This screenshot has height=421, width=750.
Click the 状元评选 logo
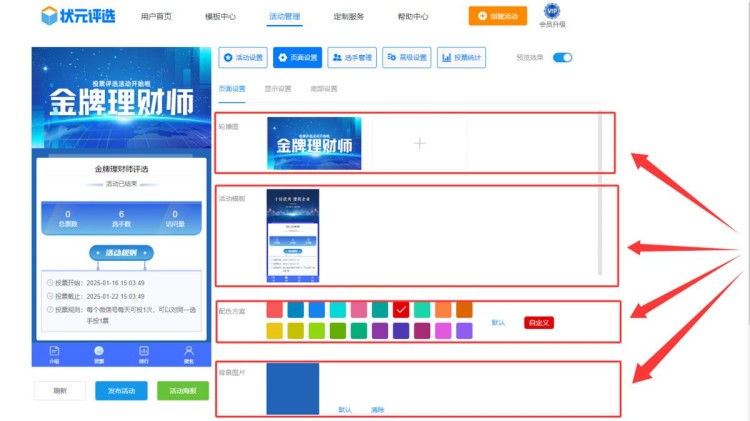[76, 16]
